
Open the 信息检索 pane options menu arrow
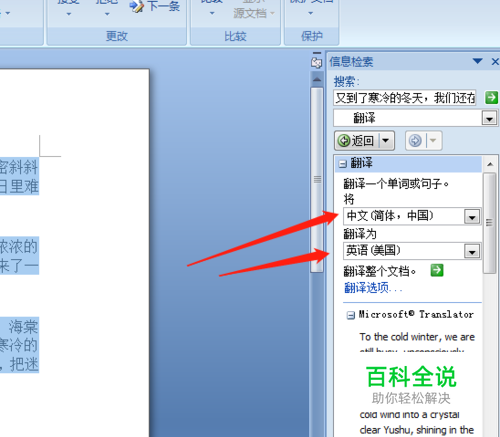(x=477, y=61)
